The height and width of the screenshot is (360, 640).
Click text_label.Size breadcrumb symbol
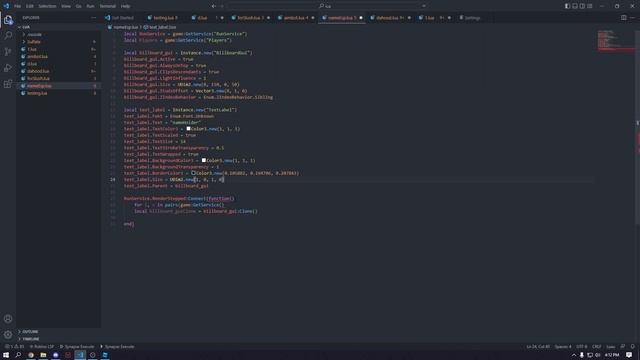click(x=162, y=27)
